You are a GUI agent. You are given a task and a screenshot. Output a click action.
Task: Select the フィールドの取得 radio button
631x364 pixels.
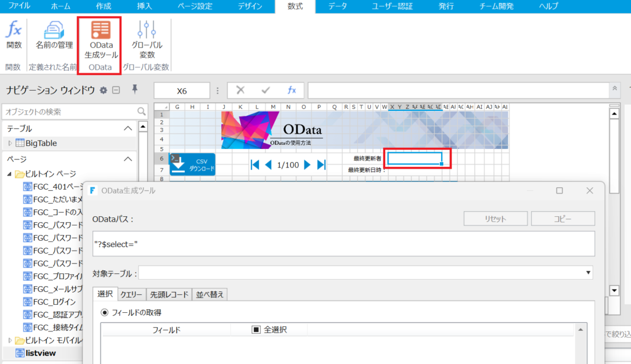pyautogui.click(x=105, y=312)
